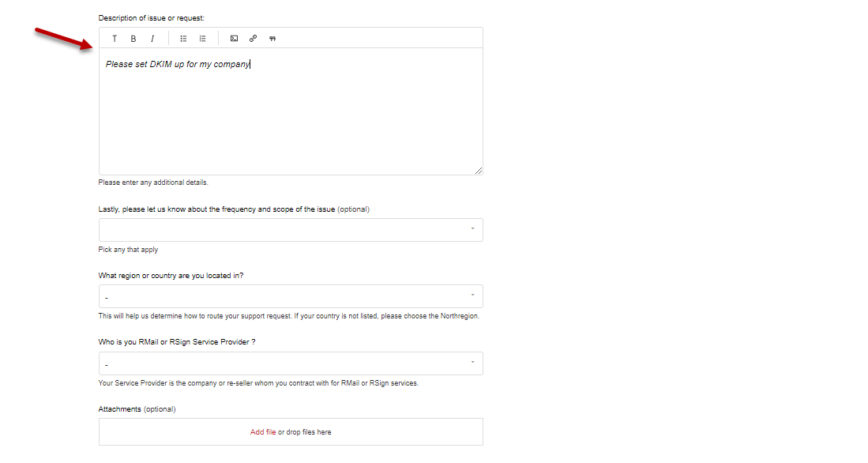
Task: Insert a code block via toolbar icon
Action: [234, 39]
